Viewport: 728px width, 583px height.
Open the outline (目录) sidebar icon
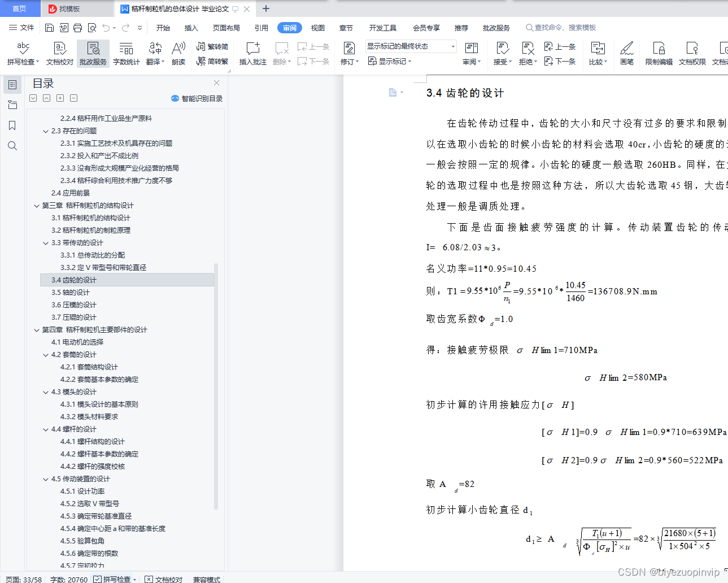click(x=12, y=85)
